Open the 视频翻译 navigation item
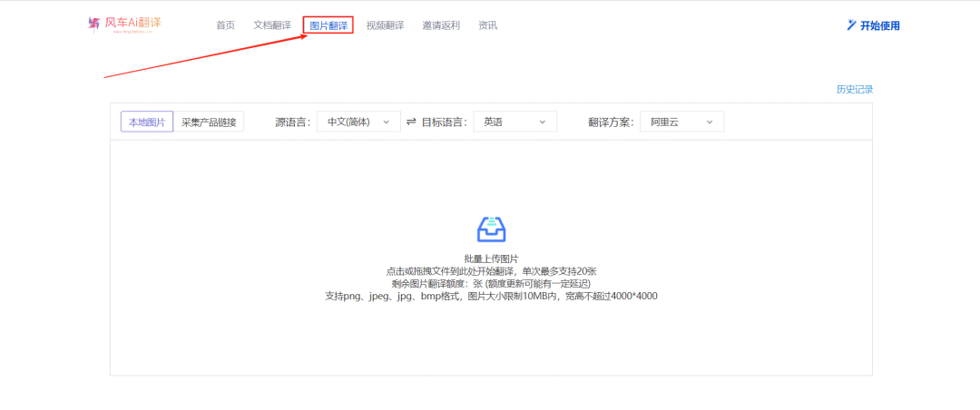 (x=385, y=25)
